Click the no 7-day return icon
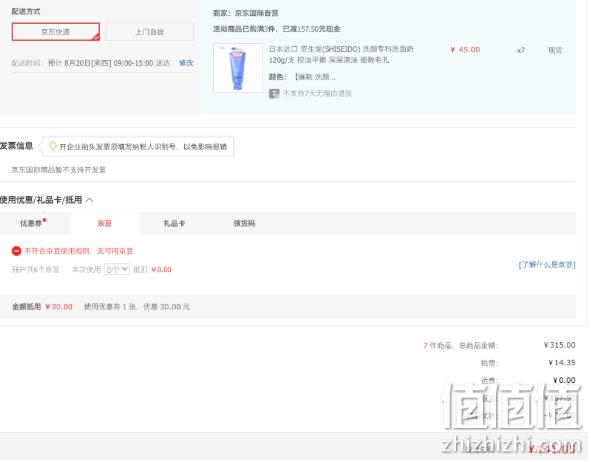The image size is (591, 462). pos(274,93)
